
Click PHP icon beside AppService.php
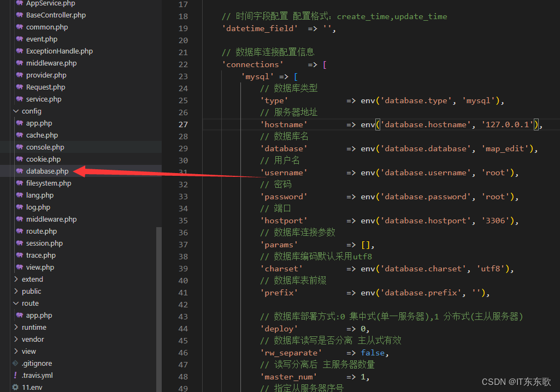tap(20, 3)
